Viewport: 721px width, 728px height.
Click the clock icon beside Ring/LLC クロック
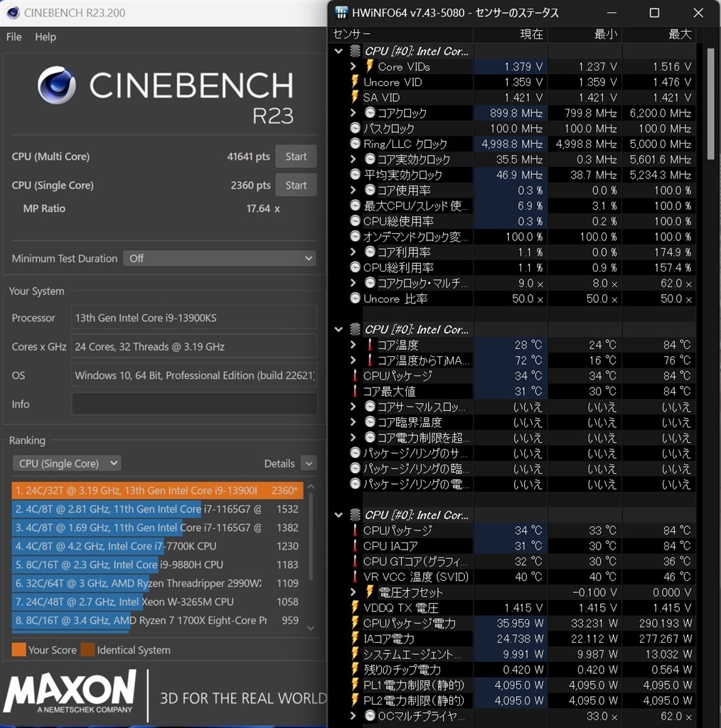355,144
